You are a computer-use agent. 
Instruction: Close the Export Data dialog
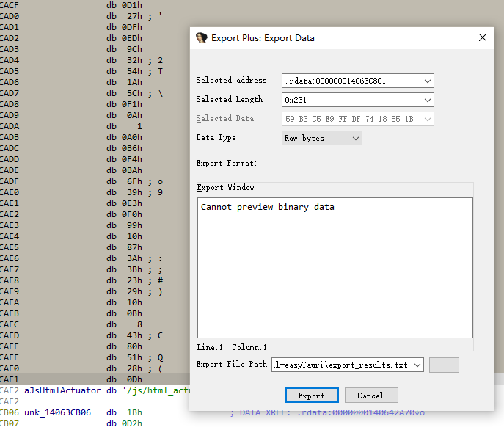pyautogui.click(x=482, y=37)
